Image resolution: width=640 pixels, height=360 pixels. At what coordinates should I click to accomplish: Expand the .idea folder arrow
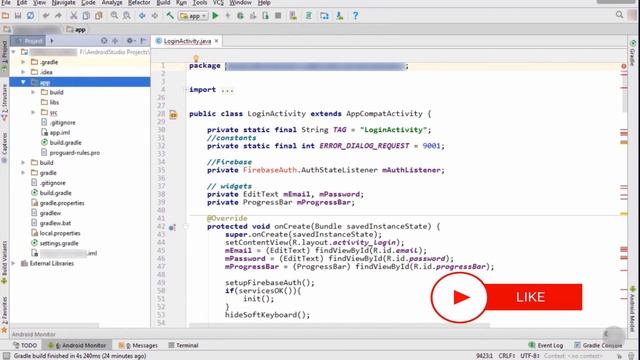pyautogui.click(x=23, y=72)
